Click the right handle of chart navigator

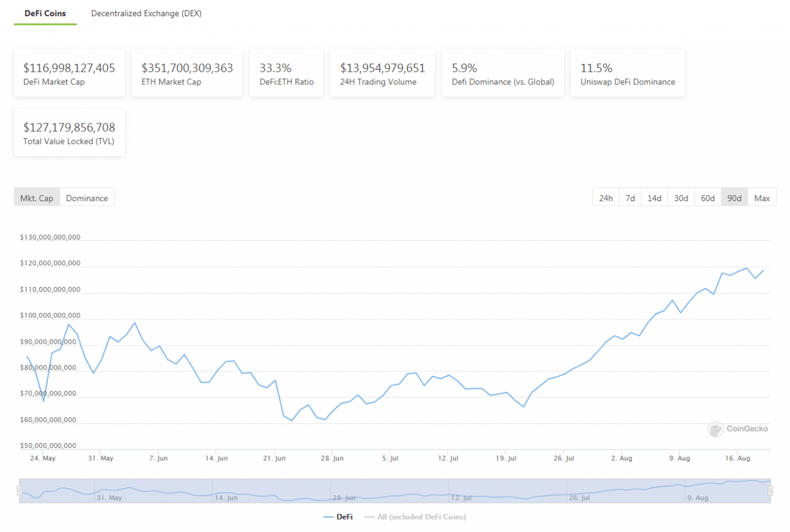tap(770, 491)
